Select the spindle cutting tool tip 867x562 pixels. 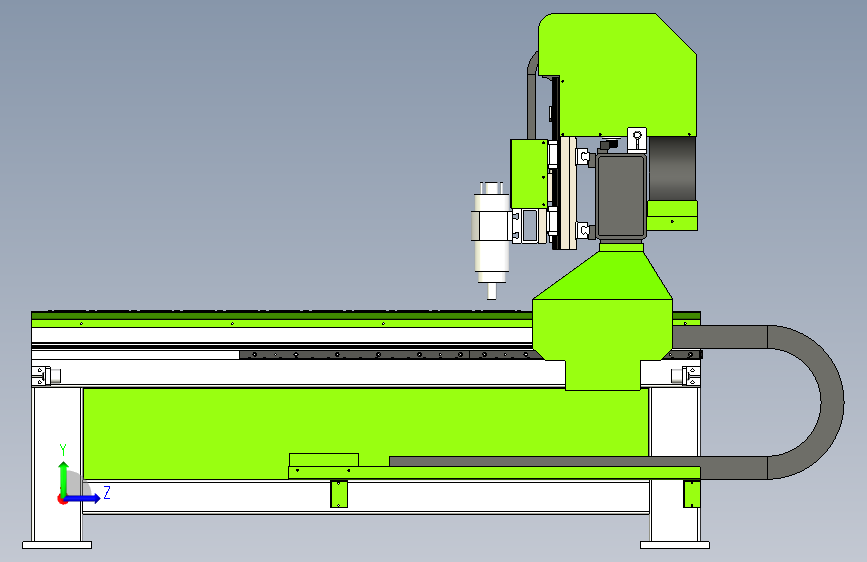pos(492,291)
